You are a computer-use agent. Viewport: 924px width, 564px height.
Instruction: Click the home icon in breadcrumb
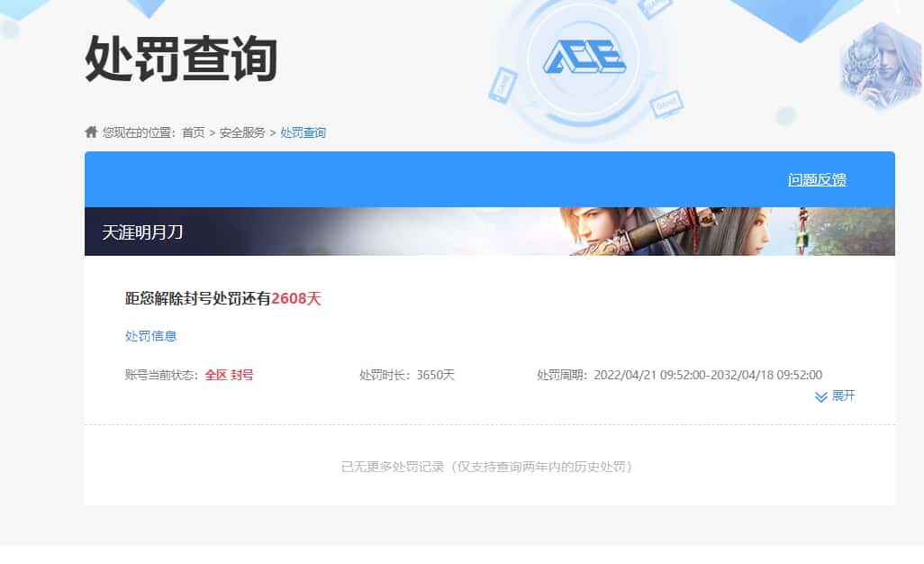(x=91, y=132)
